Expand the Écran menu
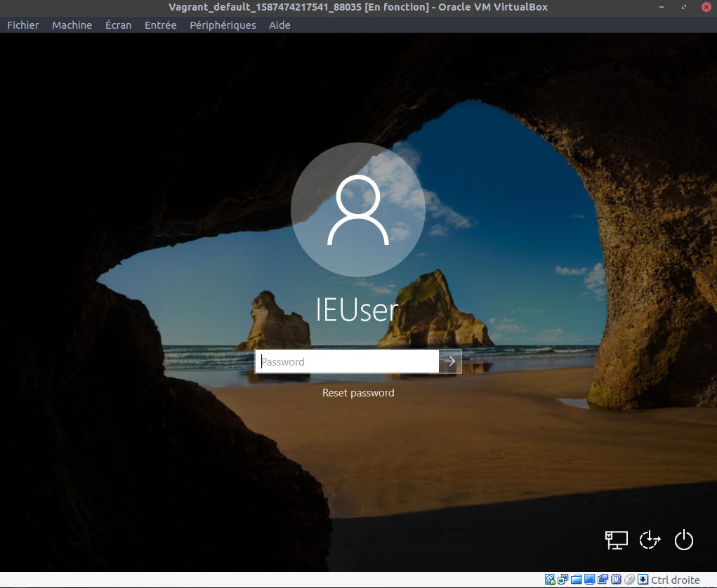 118,25
